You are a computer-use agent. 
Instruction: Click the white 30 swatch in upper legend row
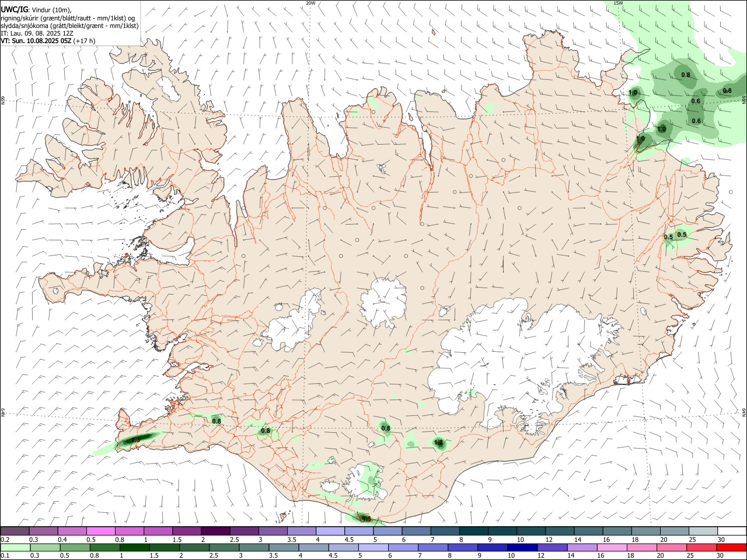(731, 531)
